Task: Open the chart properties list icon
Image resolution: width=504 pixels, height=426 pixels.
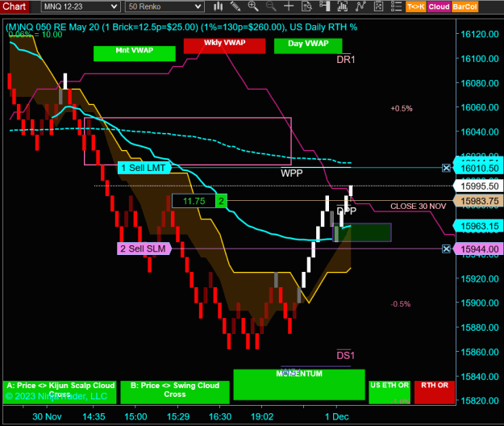Action: click(397, 6)
